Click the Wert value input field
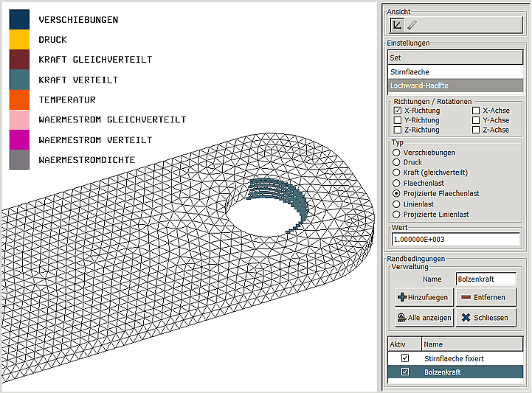532x393 pixels. coord(455,239)
